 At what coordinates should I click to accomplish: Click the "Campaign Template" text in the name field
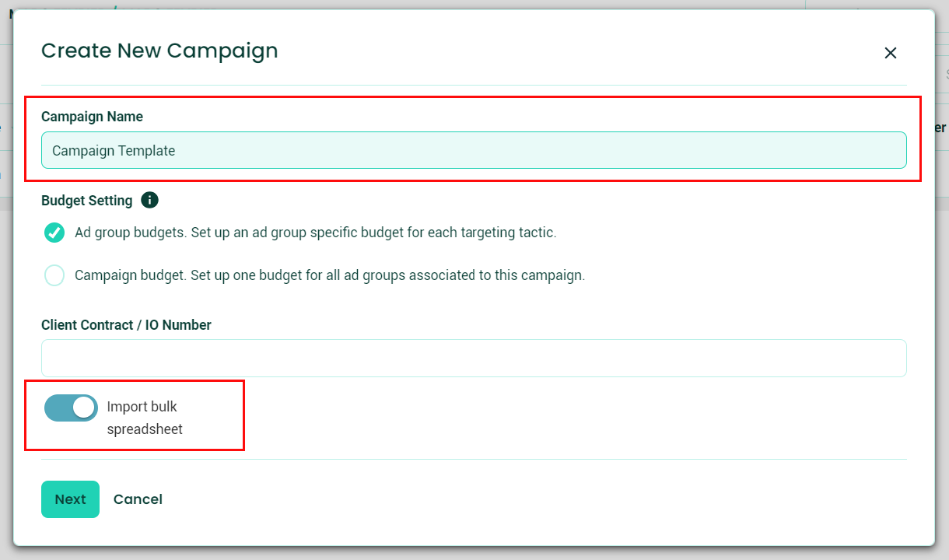[x=114, y=150]
